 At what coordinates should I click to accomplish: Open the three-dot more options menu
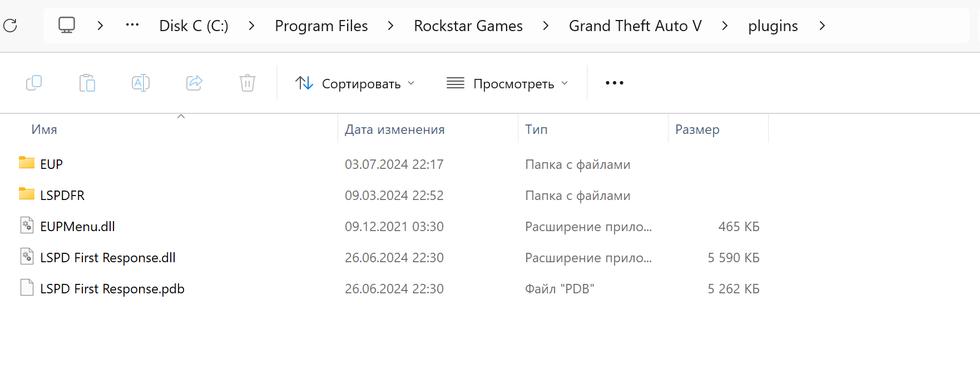pyautogui.click(x=614, y=83)
